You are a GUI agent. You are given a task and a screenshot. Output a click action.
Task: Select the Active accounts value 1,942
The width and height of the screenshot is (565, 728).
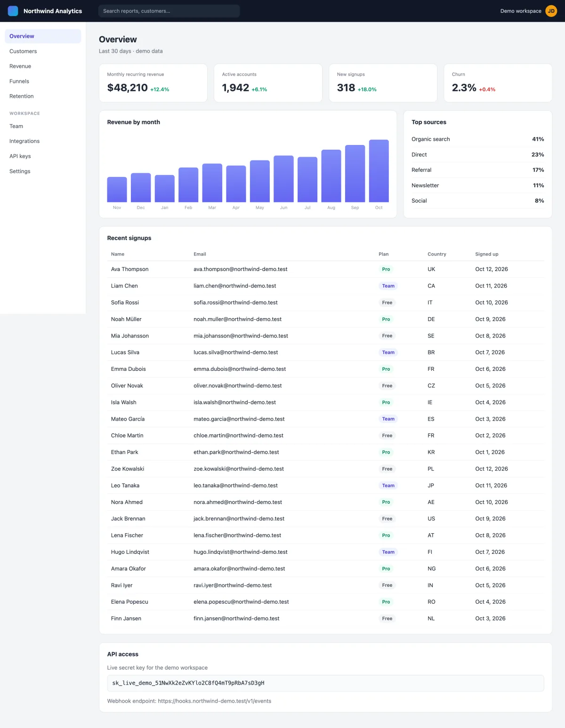coord(235,88)
